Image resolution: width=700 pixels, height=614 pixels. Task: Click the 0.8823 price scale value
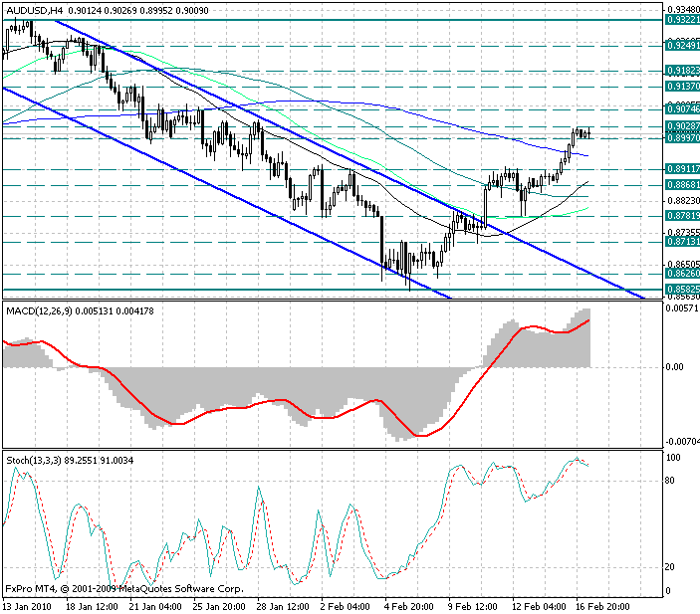coord(683,201)
